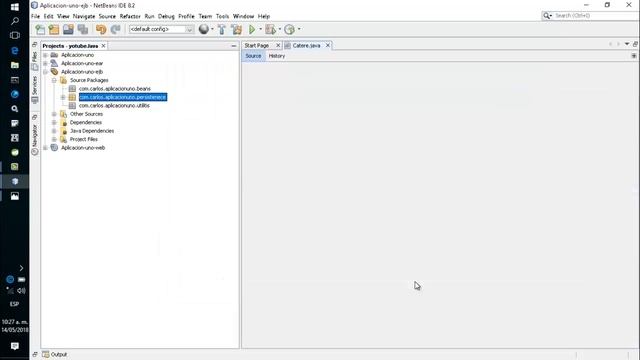This screenshot has height=360, width=640.
Task: Expand the Project Files node
Action: pyautogui.click(x=54, y=139)
